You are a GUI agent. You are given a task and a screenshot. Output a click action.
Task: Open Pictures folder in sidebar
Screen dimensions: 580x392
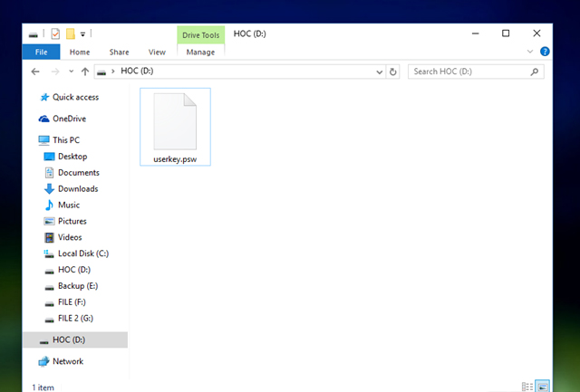[72, 221]
